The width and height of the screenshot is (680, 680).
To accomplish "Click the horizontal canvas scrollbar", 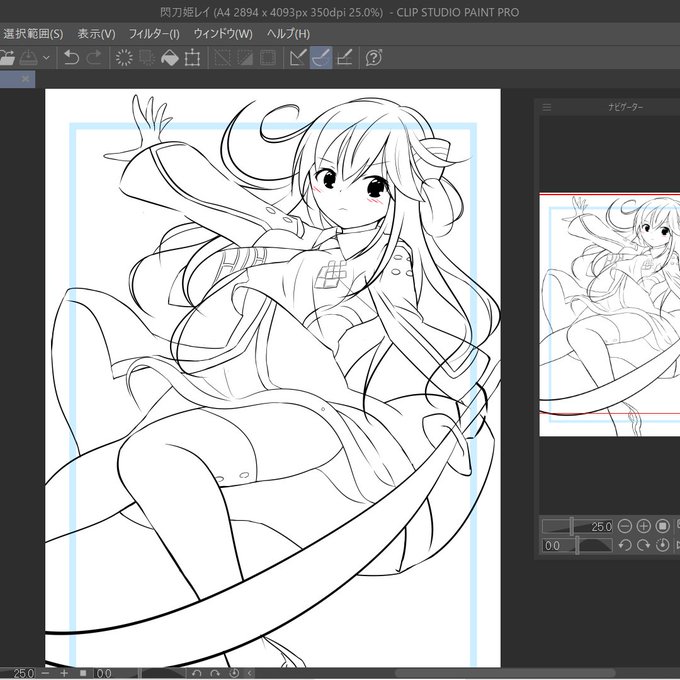I will coord(505,673).
